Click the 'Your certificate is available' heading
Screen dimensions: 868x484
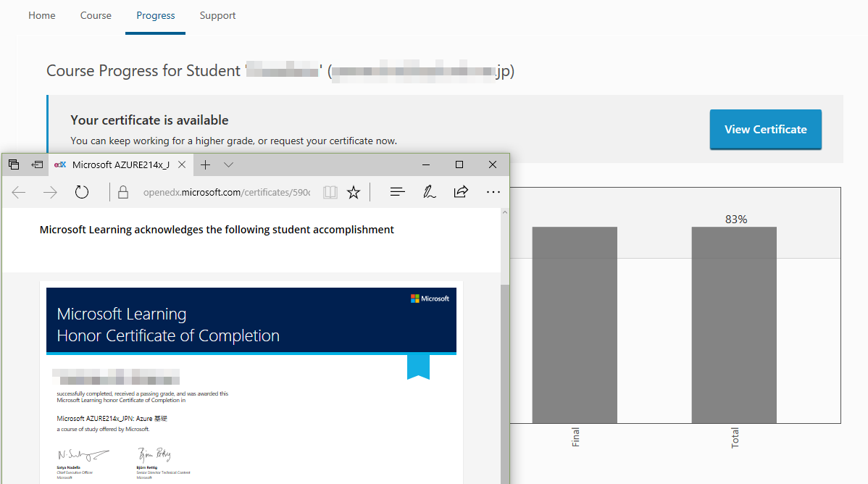[149, 120]
